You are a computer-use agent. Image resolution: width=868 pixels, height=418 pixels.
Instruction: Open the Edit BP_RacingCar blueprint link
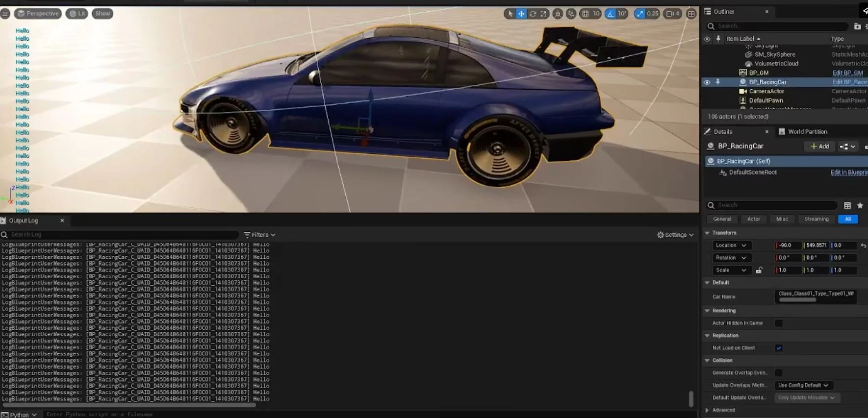pyautogui.click(x=850, y=82)
